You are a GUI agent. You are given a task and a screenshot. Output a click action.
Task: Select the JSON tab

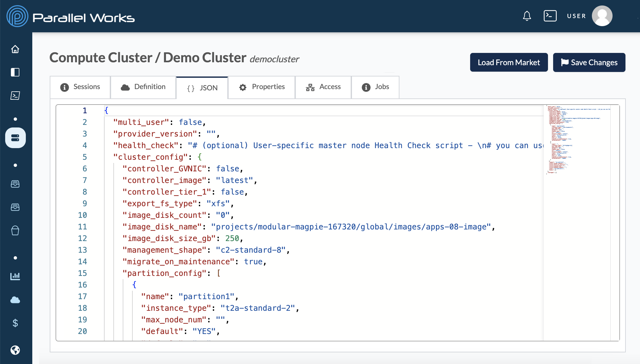pos(202,88)
